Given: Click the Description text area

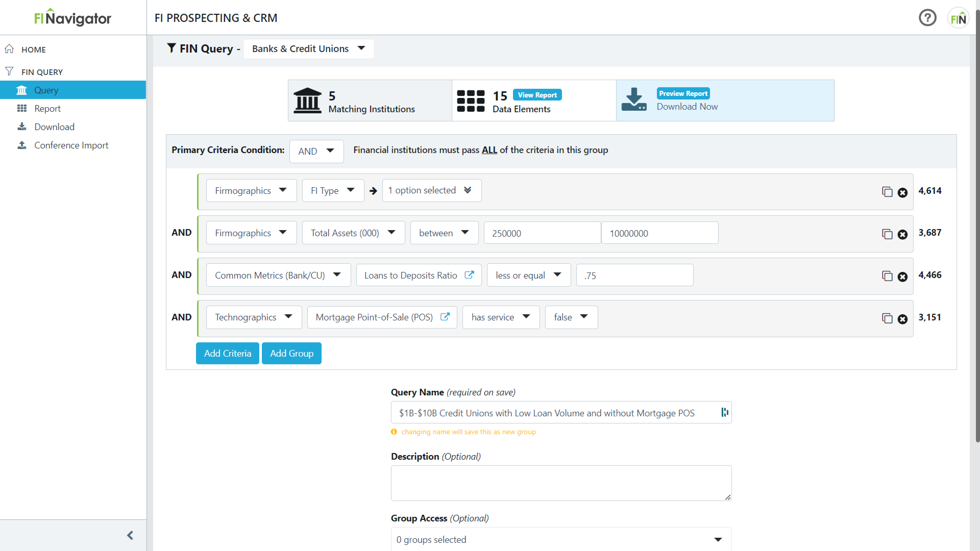Looking at the screenshot, I should 561,483.
